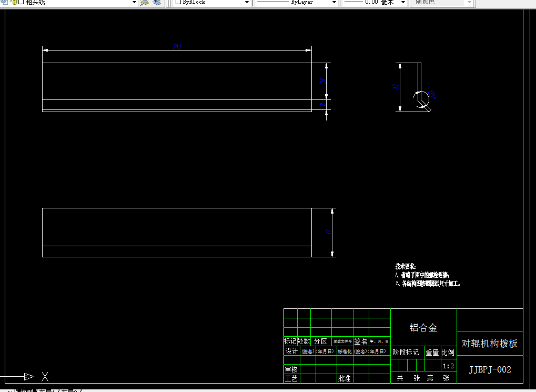Click the 对辊机构拨板 part name
Screen dimensions: 536x392
click(490, 344)
